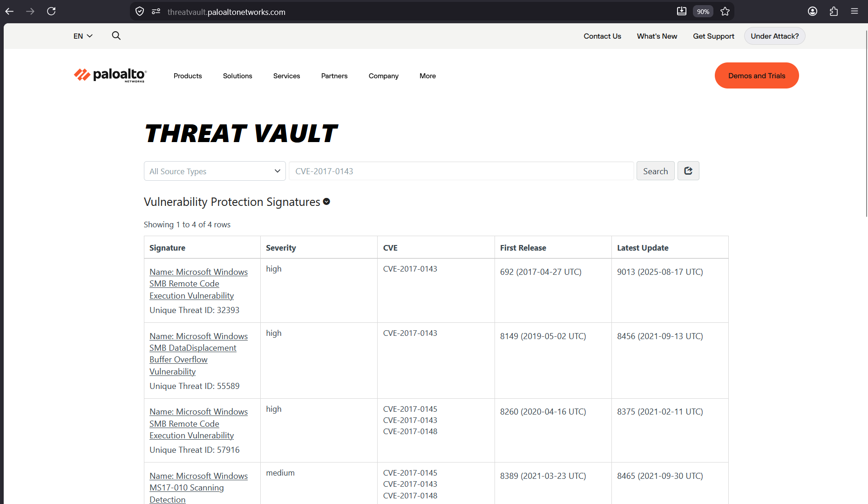
Task: Expand the All Source Types dropdown
Action: coord(215,171)
